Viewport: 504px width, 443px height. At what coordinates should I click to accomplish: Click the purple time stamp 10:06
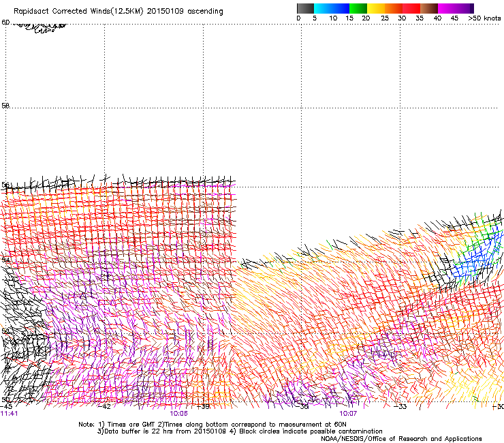pos(178,414)
